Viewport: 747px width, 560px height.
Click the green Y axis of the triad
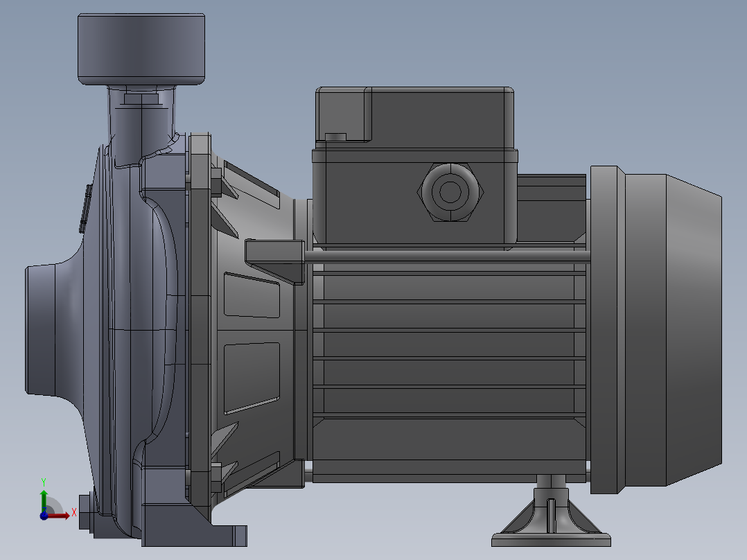(44, 500)
